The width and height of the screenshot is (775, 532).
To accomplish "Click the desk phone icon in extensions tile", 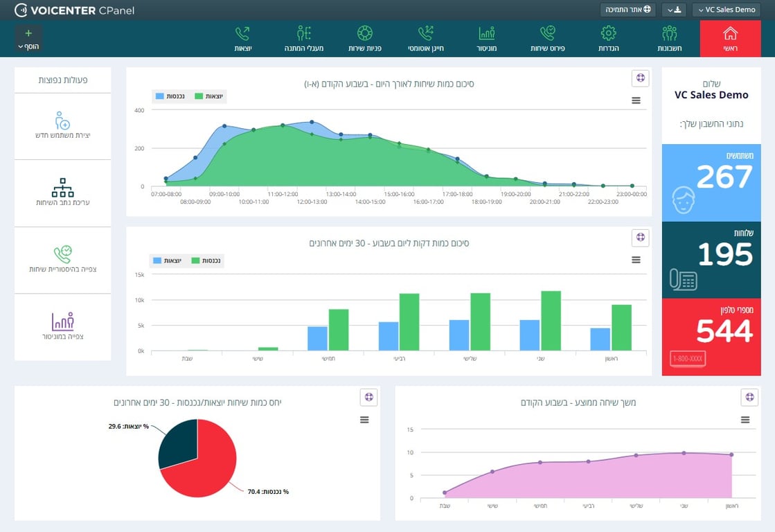I will pyautogui.click(x=684, y=279).
